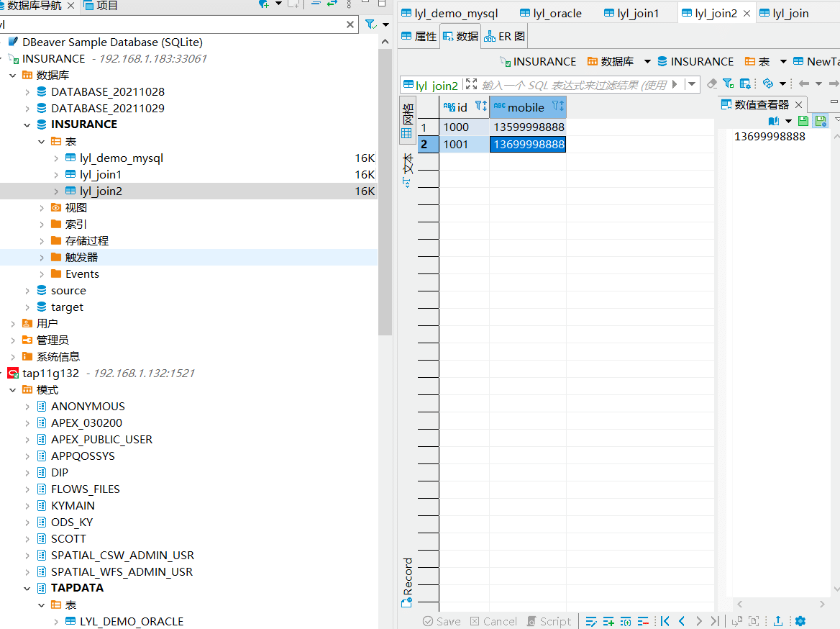840x629 pixels.
Task: Open the filter history dropdown arrow
Action: click(692, 84)
